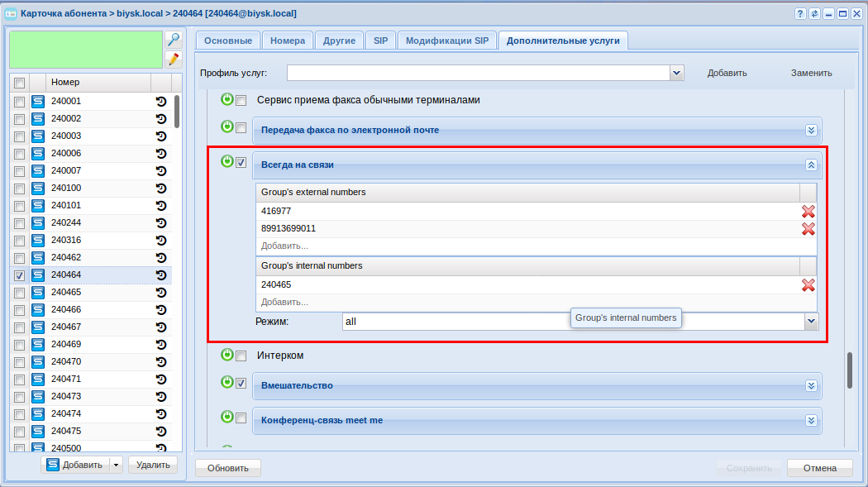Switch to the Основные tab

click(228, 41)
